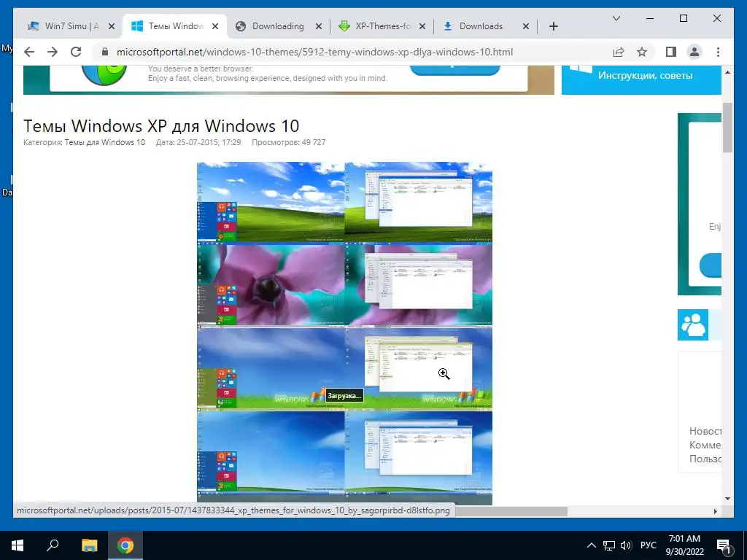Open File Explorer from the taskbar

(x=89, y=545)
